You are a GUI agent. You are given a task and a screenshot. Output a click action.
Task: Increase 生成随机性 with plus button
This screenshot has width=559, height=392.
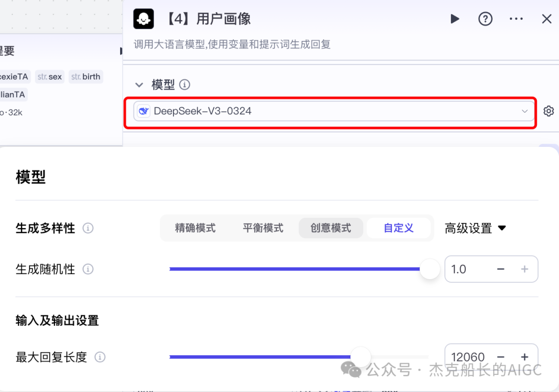tap(524, 269)
